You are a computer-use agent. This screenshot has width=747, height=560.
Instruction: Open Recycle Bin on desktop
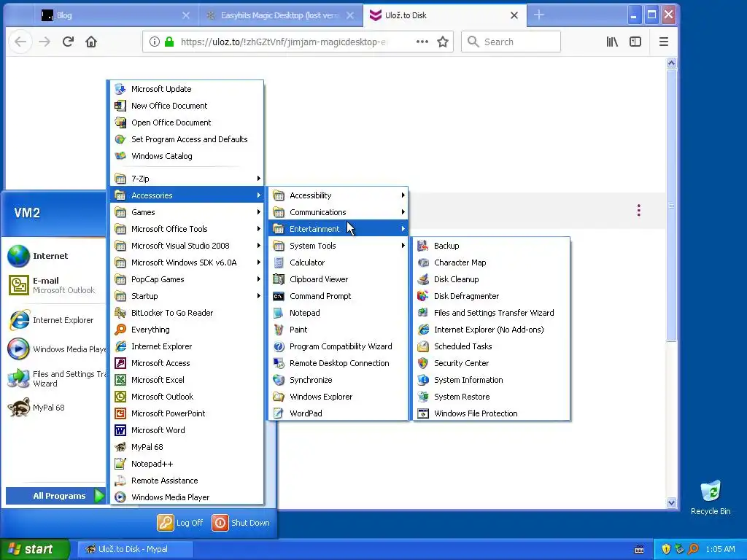tap(711, 497)
